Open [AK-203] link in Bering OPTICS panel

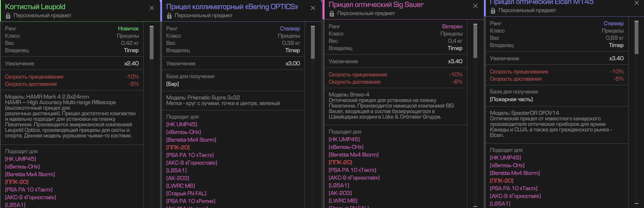click(x=178, y=178)
